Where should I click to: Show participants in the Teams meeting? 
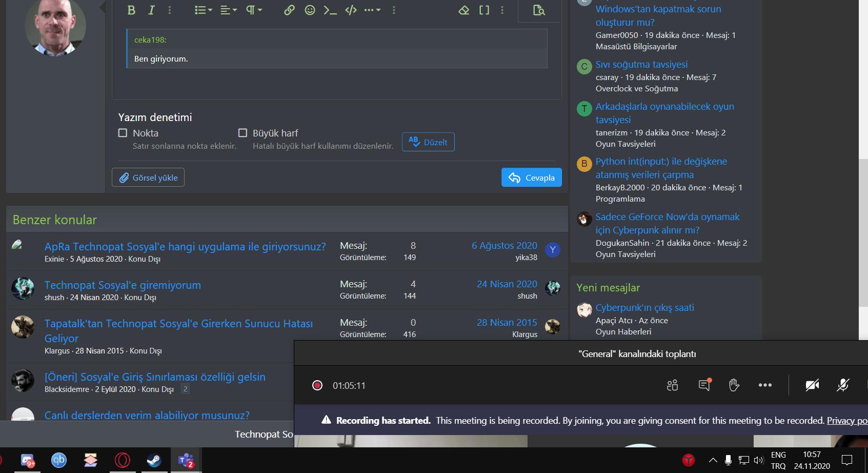pos(673,385)
